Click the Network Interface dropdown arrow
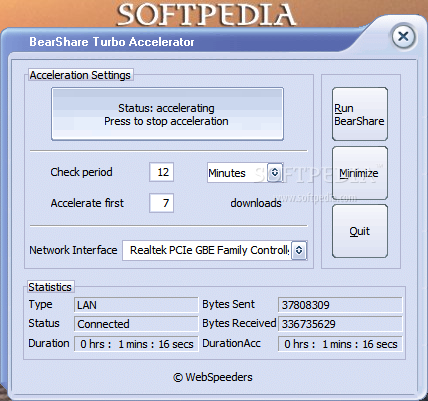The image size is (428, 401). coord(299,250)
